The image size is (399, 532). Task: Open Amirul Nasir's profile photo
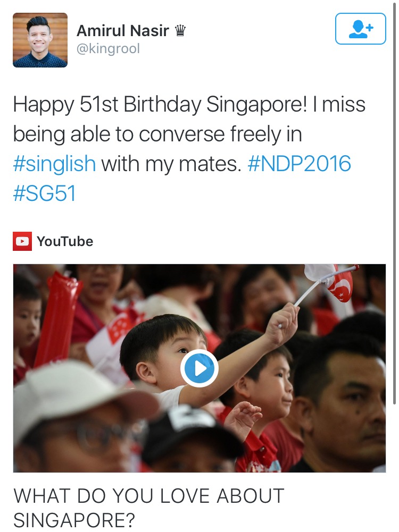point(40,40)
